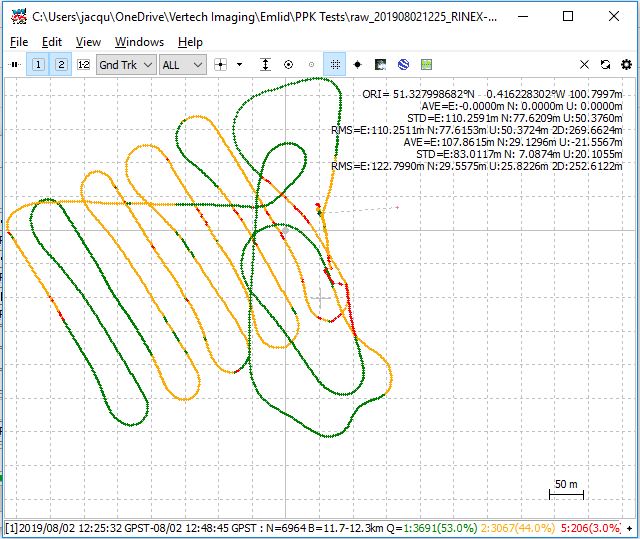Click the 50 m scale bar
This screenshot has height=539, width=640.
[x=566, y=490]
